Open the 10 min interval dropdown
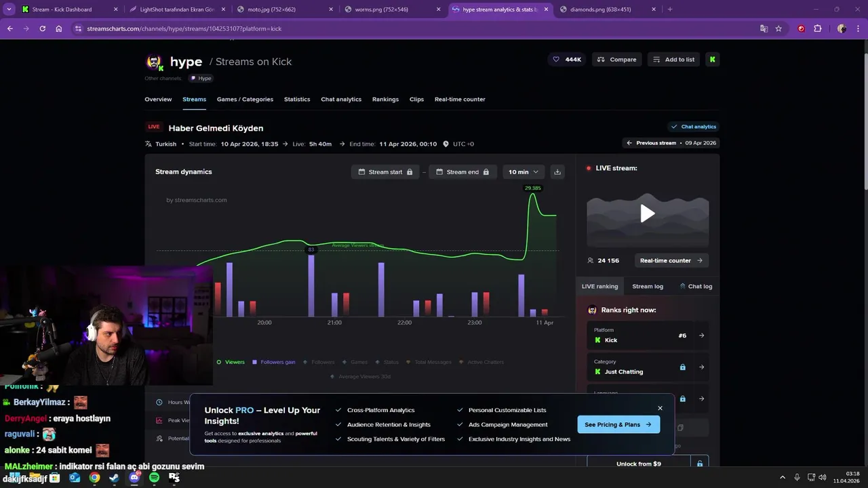The image size is (868, 488). 524,172
